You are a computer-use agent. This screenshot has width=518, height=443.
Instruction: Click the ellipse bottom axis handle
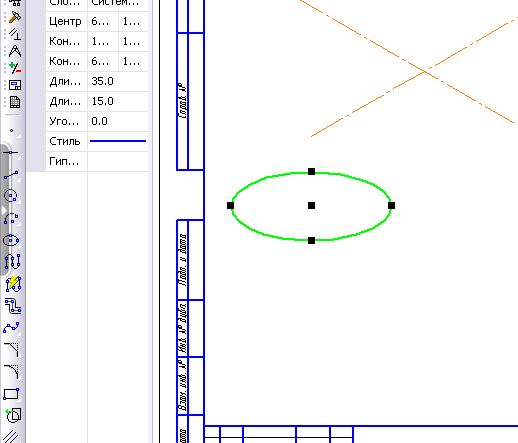(311, 240)
